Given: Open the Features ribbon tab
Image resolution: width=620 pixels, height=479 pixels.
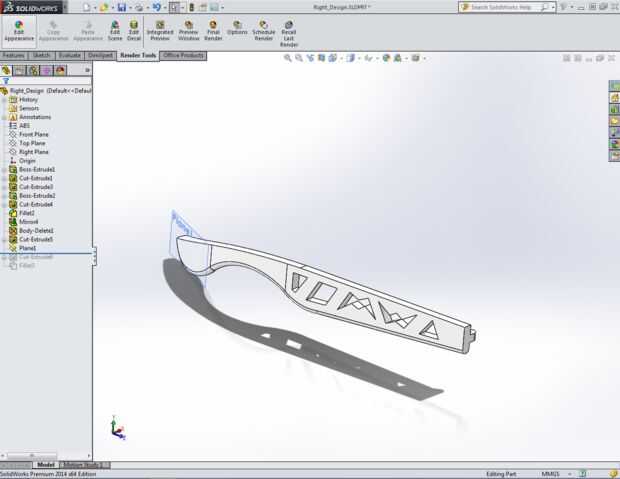Looking at the screenshot, I should [x=13, y=55].
